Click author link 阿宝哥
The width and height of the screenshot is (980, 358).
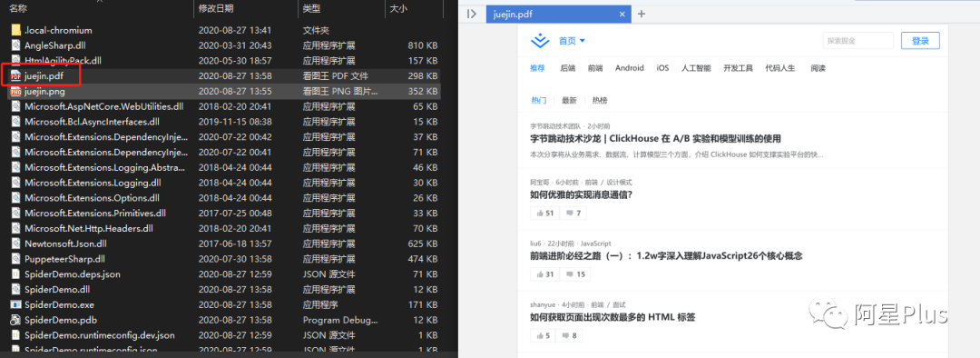(x=539, y=182)
